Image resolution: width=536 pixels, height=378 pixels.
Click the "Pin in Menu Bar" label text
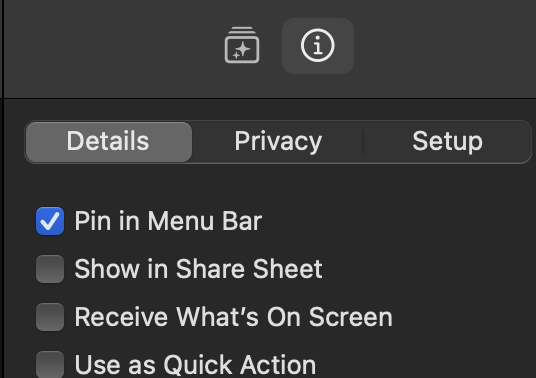tap(168, 221)
